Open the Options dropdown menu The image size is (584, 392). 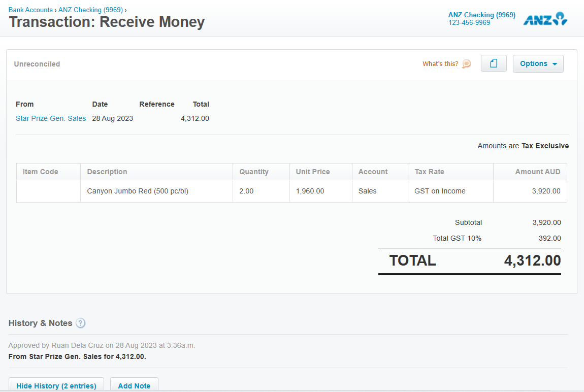click(x=538, y=63)
